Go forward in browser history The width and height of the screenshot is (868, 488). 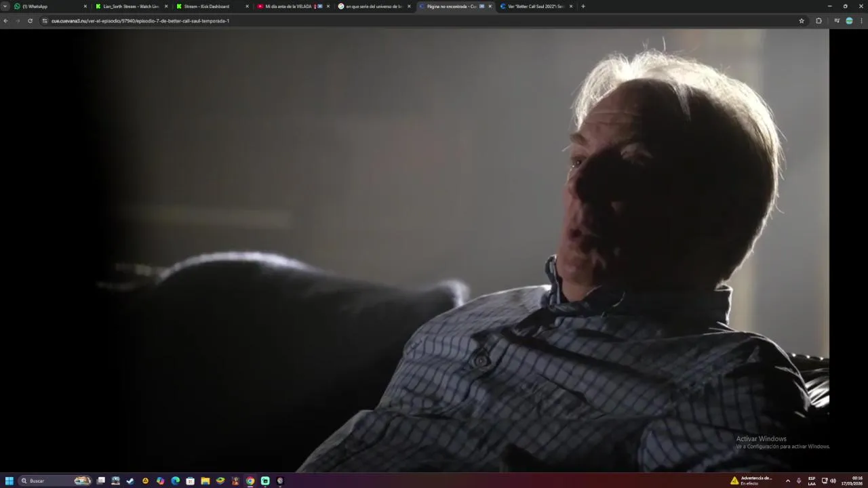coord(18,21)
